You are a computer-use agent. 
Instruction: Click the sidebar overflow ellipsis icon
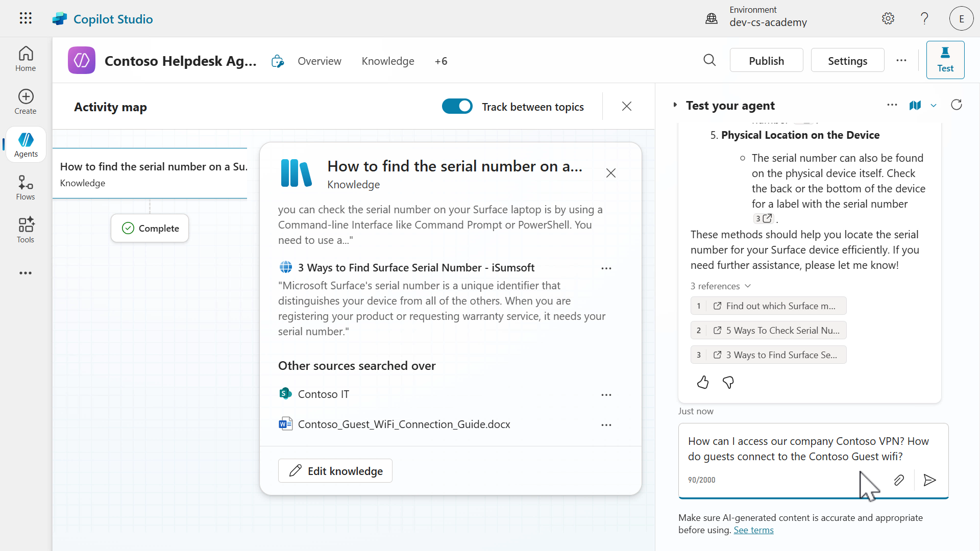coord(25,273)
